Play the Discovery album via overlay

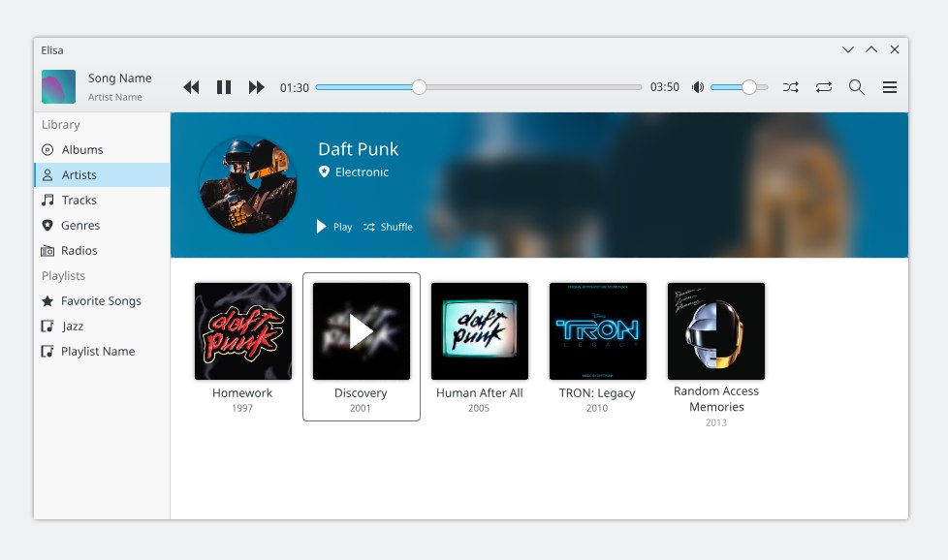(x=362, y=331)
